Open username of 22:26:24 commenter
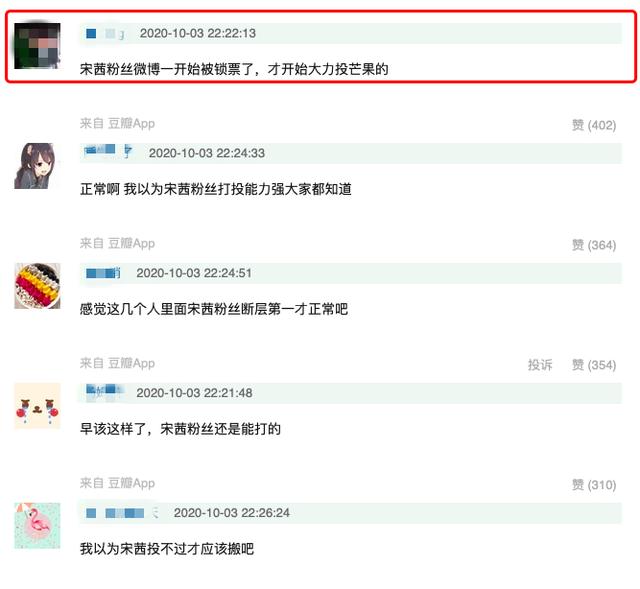 (x=122, y=513)
